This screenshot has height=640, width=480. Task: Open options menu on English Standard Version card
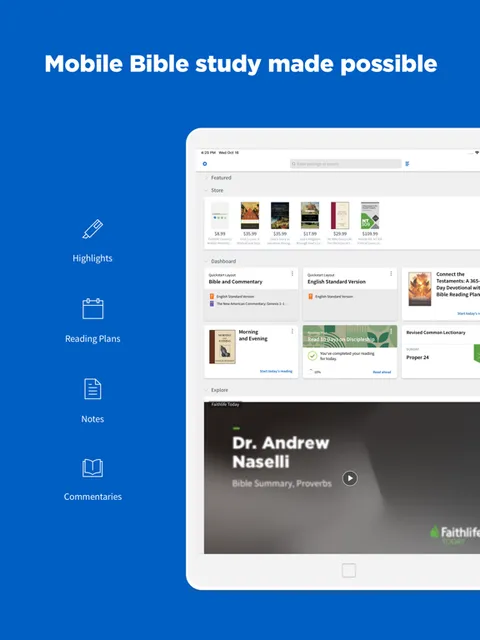pos(391,273)
